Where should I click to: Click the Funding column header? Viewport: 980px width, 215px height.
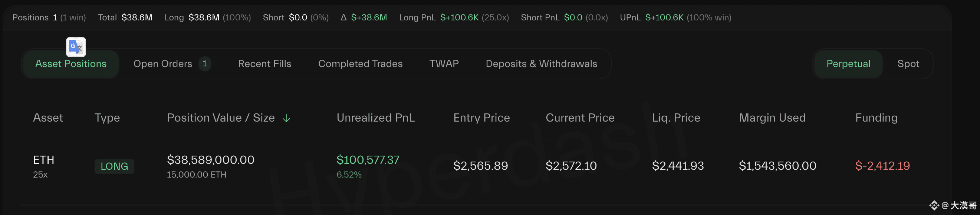pos(876,118)
